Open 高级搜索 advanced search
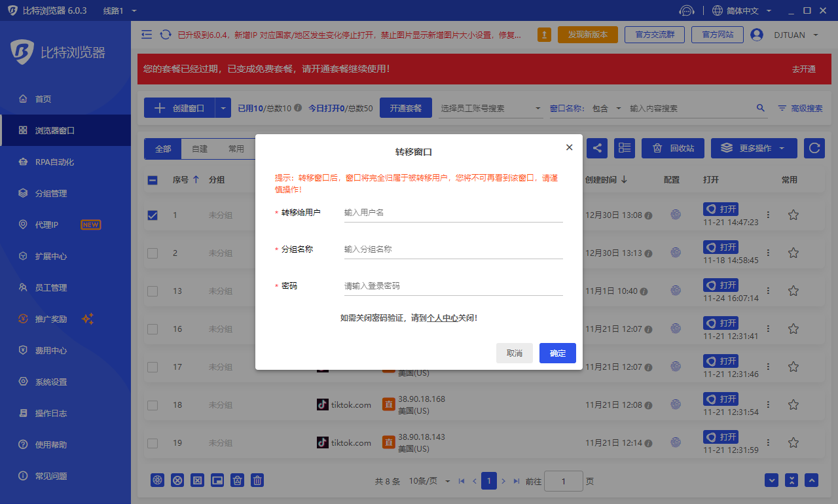 [x=800, y=108]
